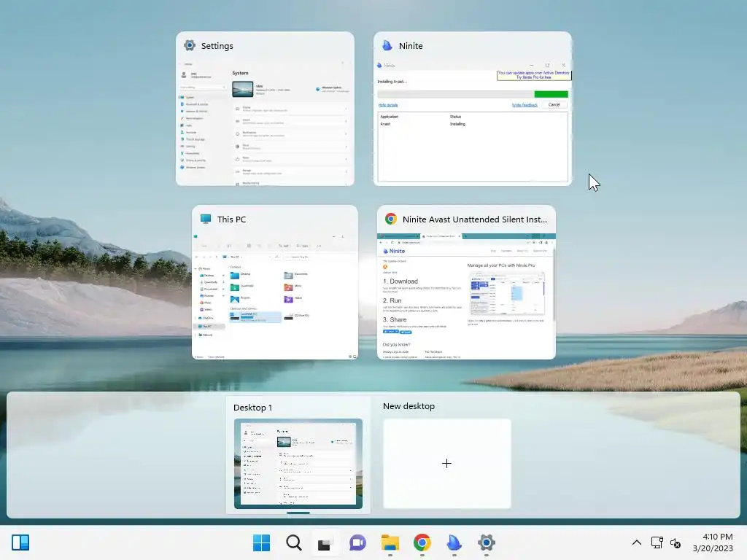The image size is (747, 560).
Task: Click the "Desktop 1" label
Action: pyautogui.click(x=252, y=408)
